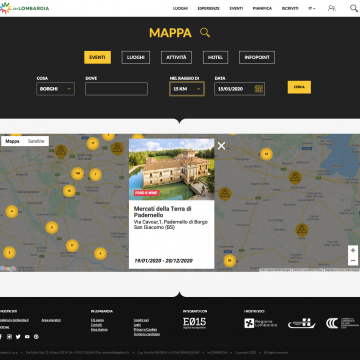Image resolution: width=360 pixels, height=360 pixels.
Task: Zoom in on the map with plus
Action: point(353,250)
